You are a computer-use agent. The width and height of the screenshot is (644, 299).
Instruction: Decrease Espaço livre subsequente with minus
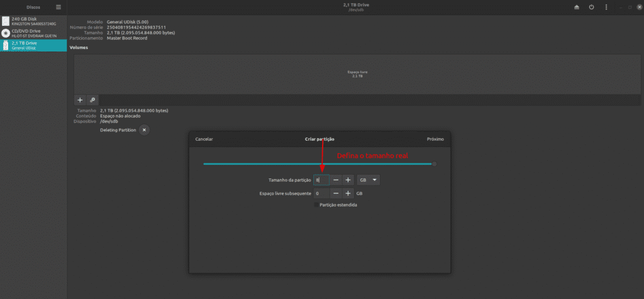336,193
